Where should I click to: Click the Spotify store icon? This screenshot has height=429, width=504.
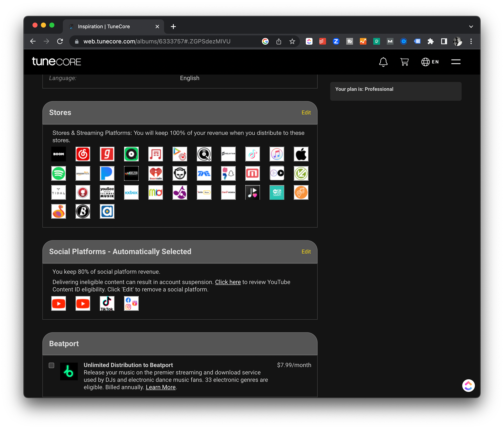coord(59,173)
